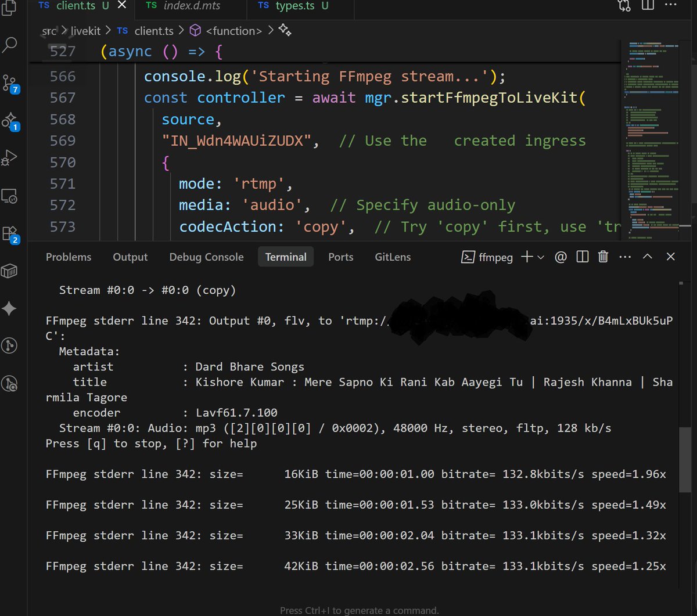The image size is (697, 616).
Task: Click the sparkle icon at end of breadcrumbs
Action: click(x=285, y=30)
